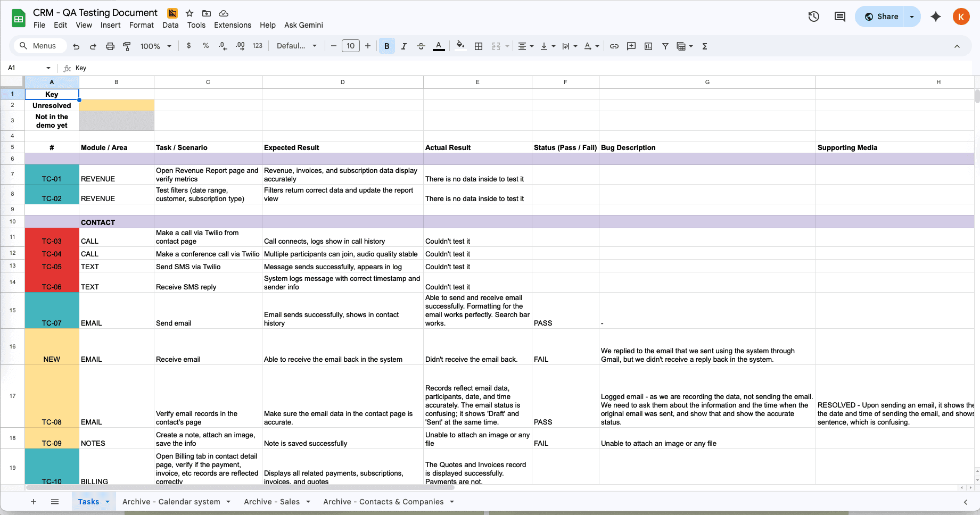This screenshot has width=980, height=515.
Task: Switch to Archive - Calendar system tab
Action: tap(171, 502)
